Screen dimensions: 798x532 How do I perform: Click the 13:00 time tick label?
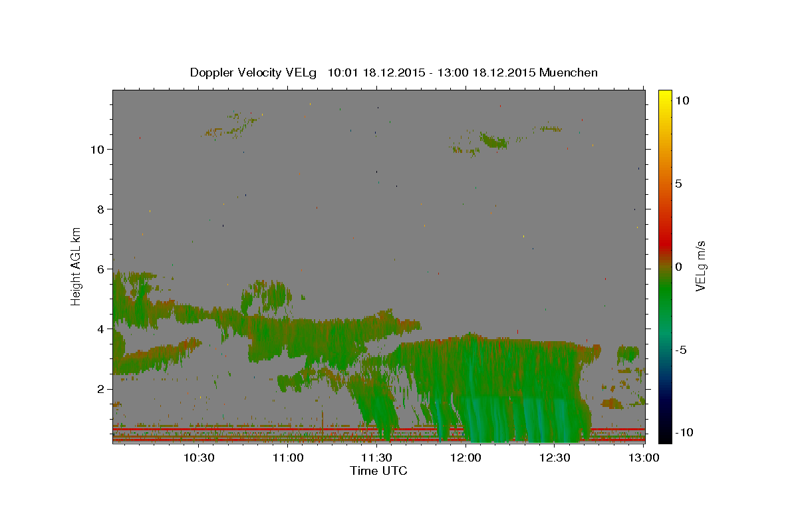tap(643, 458)
